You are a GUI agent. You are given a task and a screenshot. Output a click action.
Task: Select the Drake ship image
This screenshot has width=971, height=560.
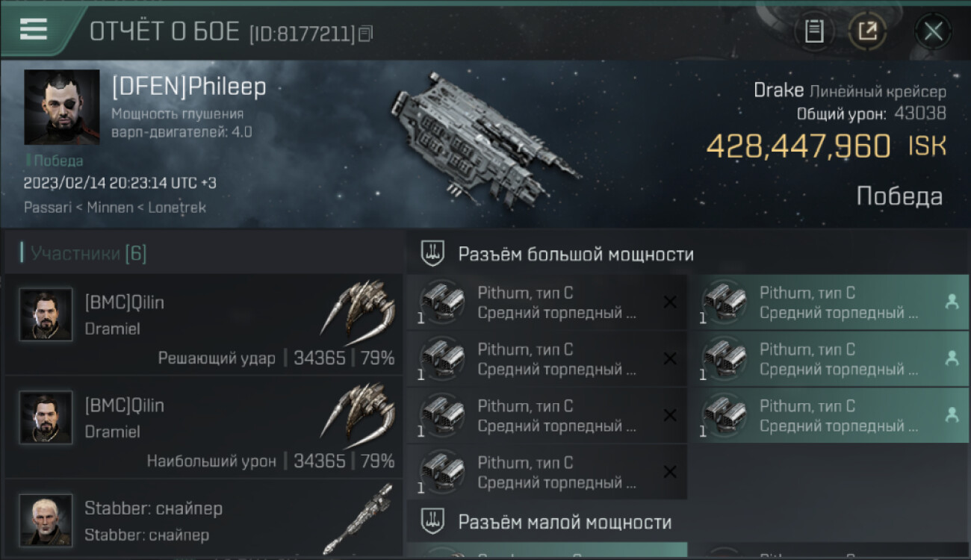tap(483, 139)
